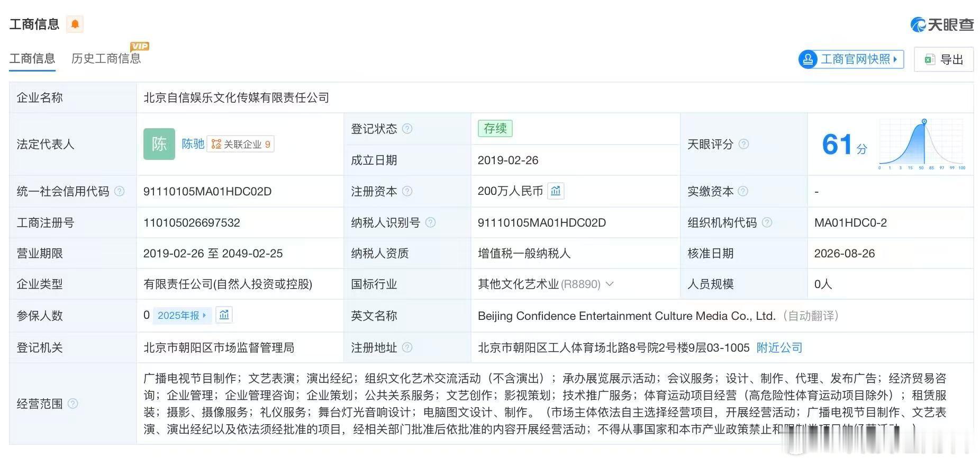This screenshot has width=980, height=465.
Task: Open legal representative 陈驰 link
Action: pos(193,144)
